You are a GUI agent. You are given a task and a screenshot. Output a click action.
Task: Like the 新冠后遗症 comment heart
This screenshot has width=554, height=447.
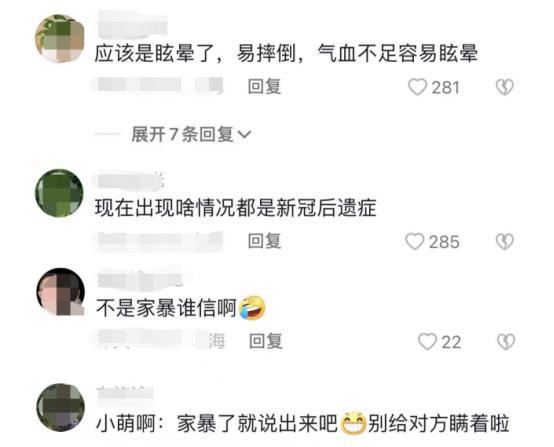point(414,242)
